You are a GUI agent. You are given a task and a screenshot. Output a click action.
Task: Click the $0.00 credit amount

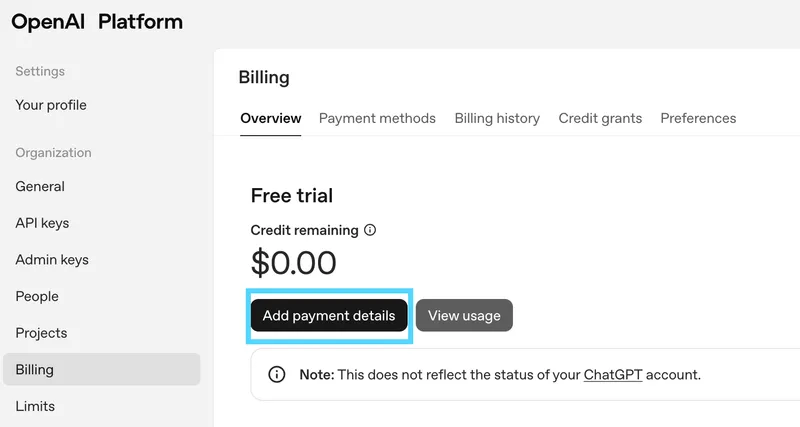293,263
